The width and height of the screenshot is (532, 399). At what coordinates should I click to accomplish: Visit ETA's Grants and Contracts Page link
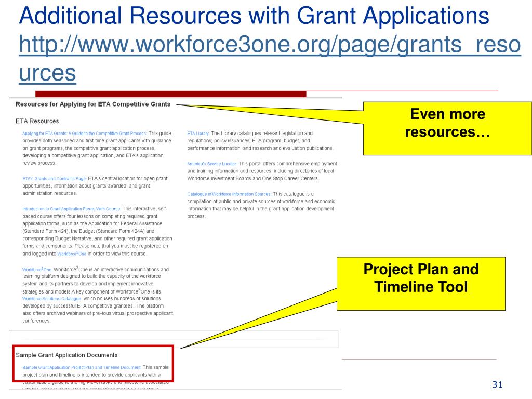54,179
